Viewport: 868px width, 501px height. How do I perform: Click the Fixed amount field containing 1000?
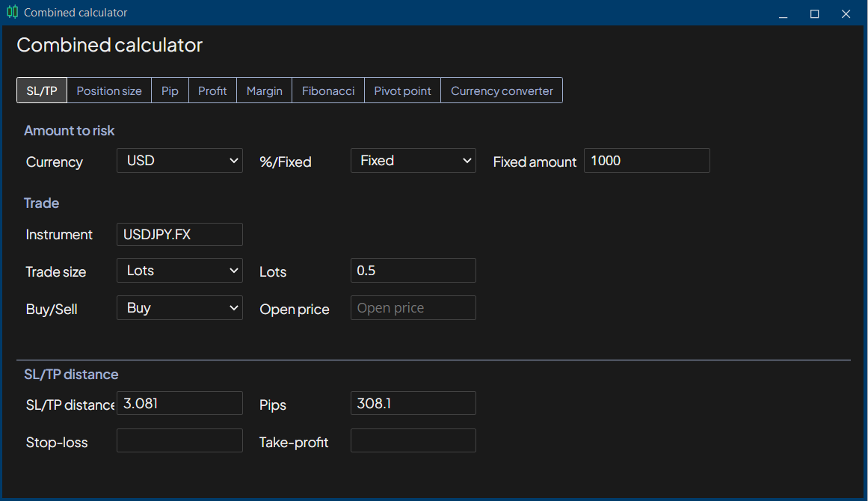point(647,160)
